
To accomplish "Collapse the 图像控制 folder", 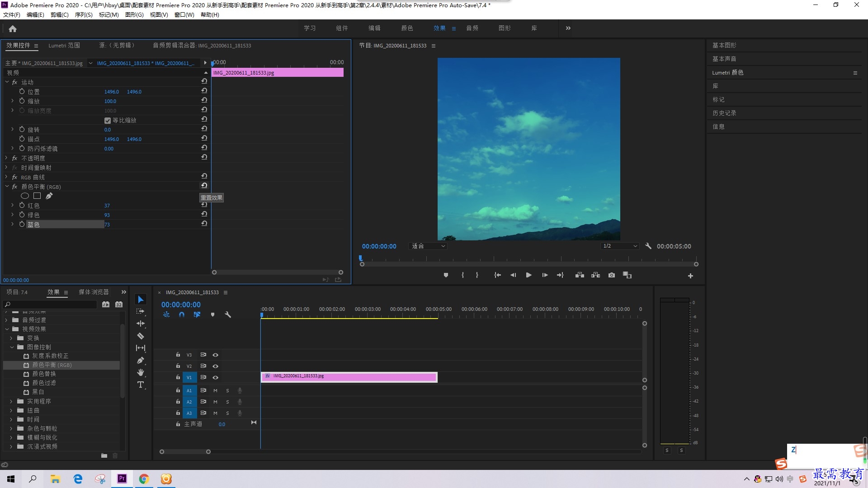I will (x=12, y=347).
